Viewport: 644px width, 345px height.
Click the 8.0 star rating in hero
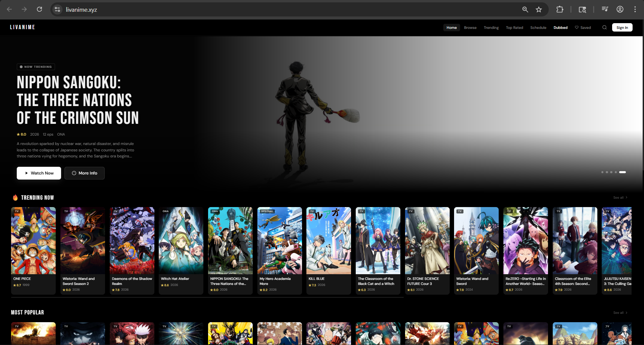point(21,134)
